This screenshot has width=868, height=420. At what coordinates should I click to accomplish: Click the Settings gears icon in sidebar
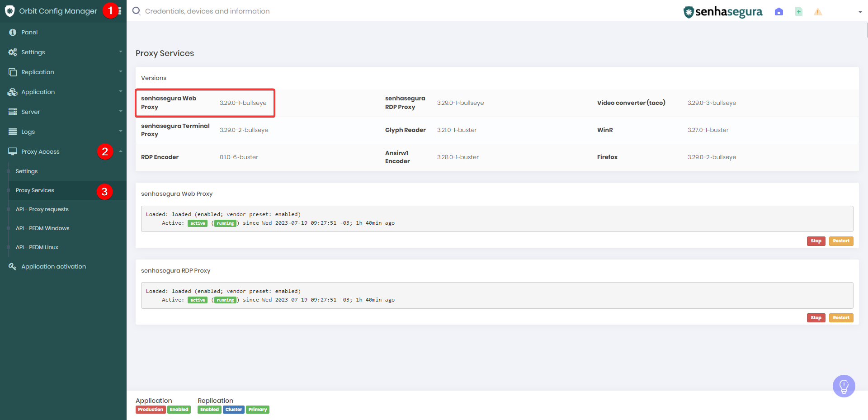pyautogui.click(x=13, y=52)
